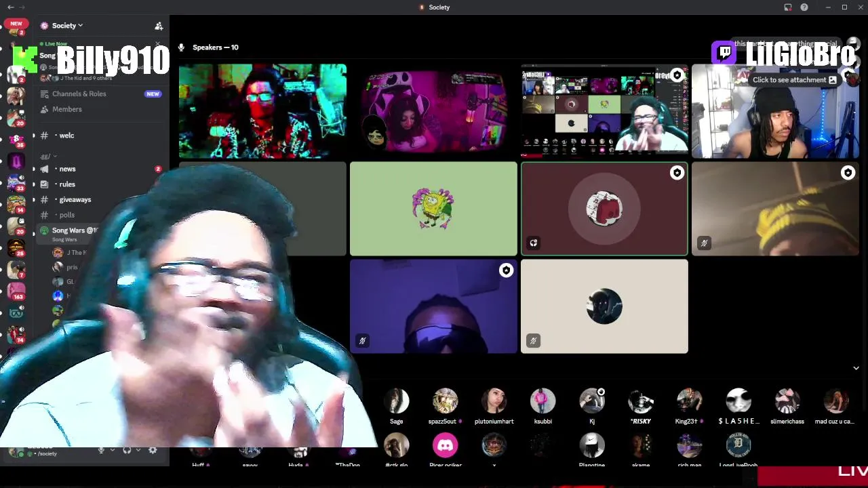Open spazz5out's audience avatar
Screen dimensions: 868x488
tap(446, 401)
